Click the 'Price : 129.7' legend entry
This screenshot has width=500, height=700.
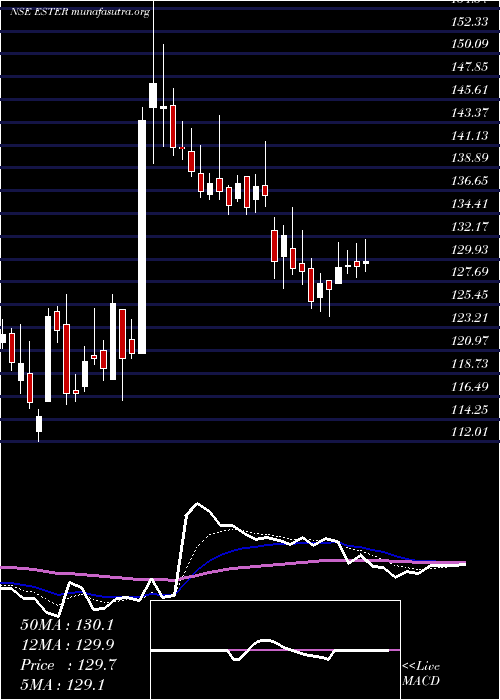pos(68,665)
